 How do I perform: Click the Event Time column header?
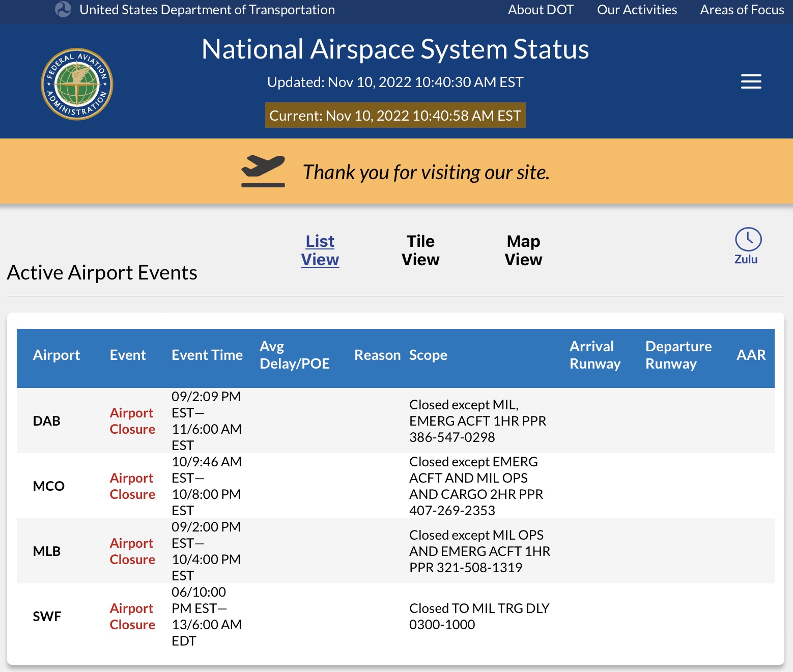[x=207, y=355]
